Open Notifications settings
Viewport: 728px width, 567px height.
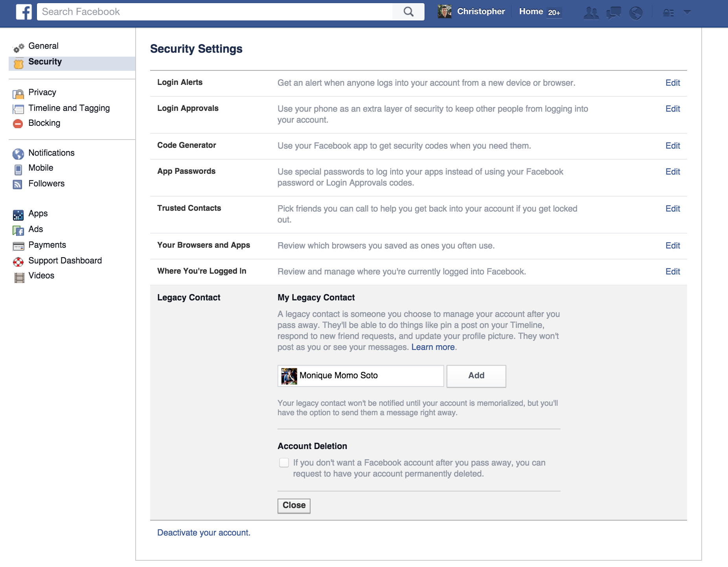coord(51,153)
